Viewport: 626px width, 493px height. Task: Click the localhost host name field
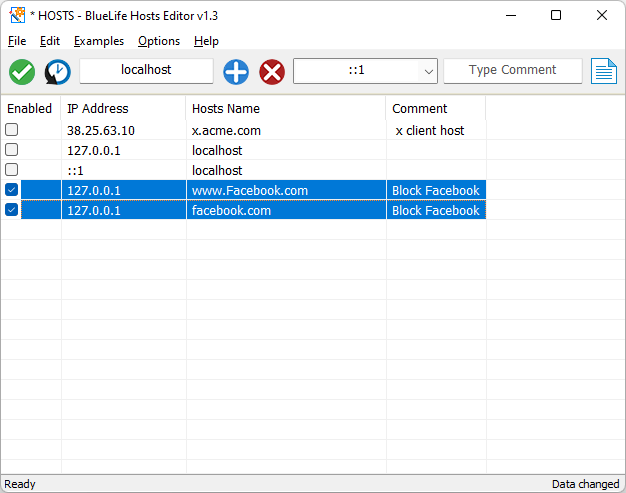(146, 71)
